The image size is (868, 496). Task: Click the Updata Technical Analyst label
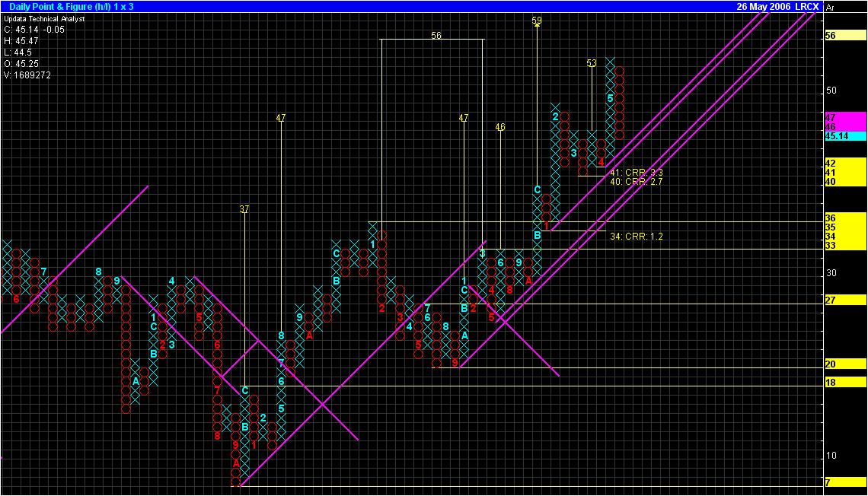pos(44,19)
